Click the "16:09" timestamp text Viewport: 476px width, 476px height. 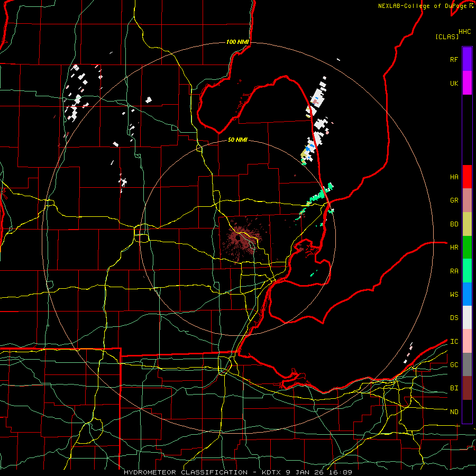(342, 472)
